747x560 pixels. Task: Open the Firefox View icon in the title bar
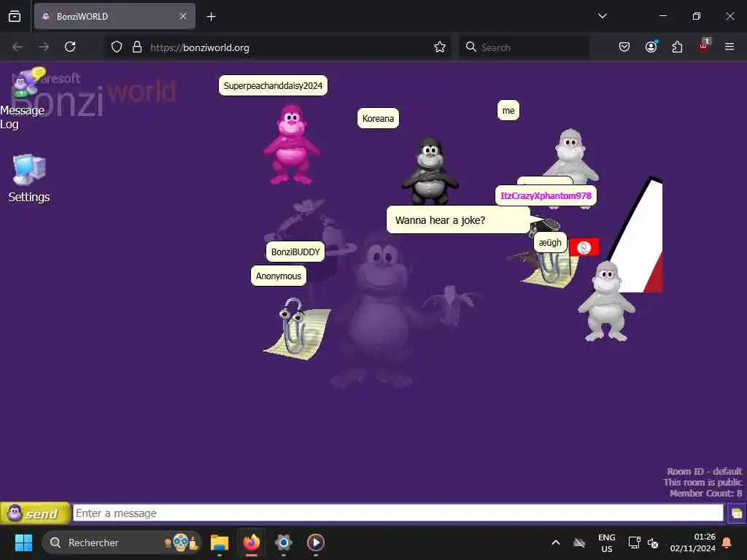(x=15, y=16)
